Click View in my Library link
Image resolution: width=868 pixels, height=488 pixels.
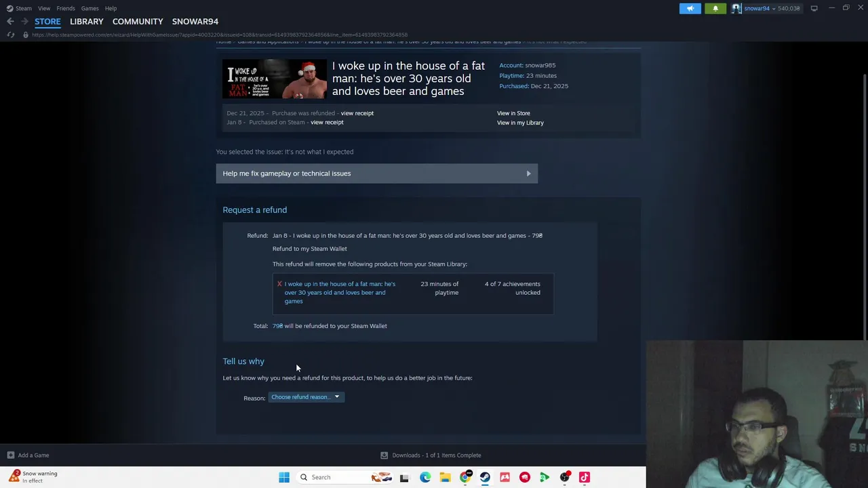point(520,123)
